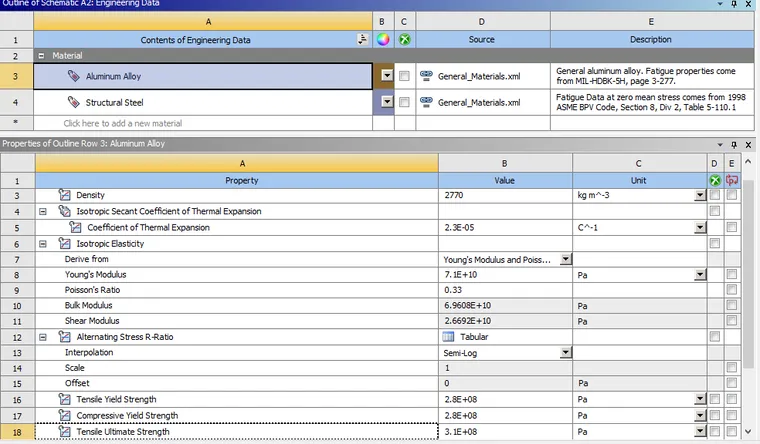Click the sort icon beside Contents of Engineering Data
760x444 pixels.
coord(362,39)
